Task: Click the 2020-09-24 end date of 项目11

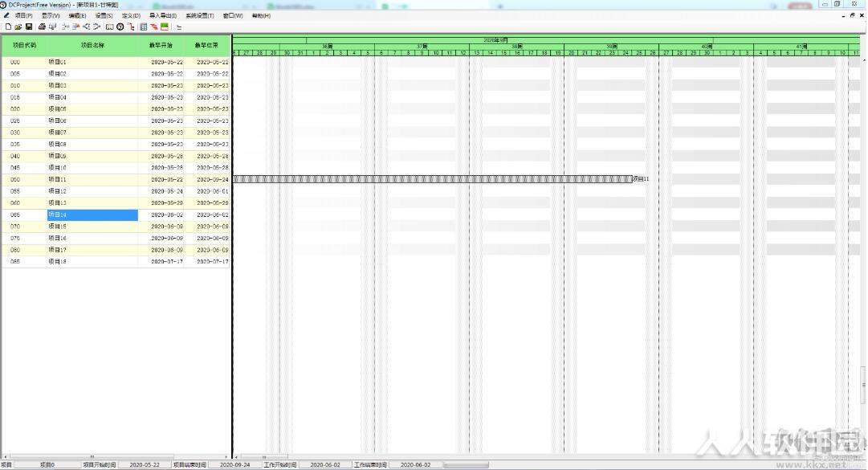Action: click(x=207, y=179)
